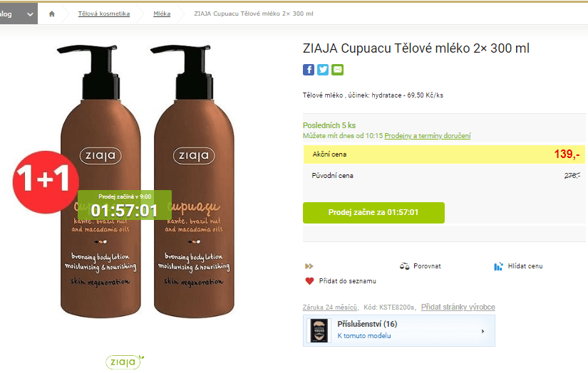Expand the Příslušenství (16) arrow

(483, 331)
